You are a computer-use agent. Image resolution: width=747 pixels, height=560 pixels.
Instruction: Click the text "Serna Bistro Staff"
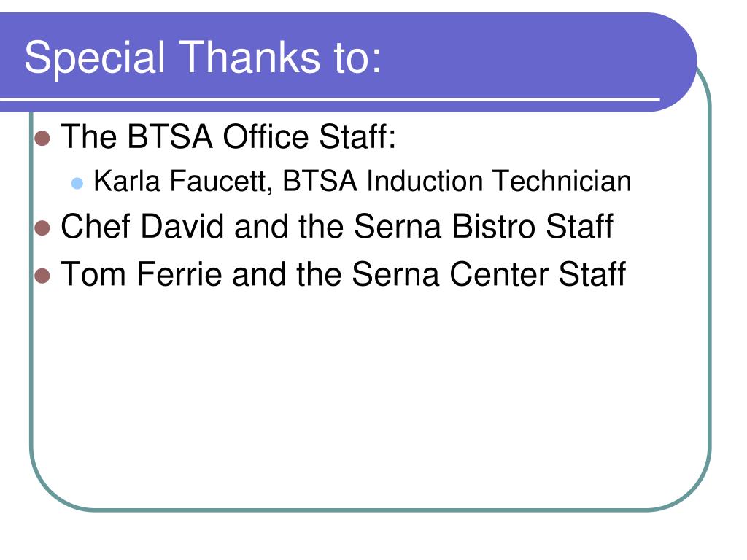click(483, 226)
